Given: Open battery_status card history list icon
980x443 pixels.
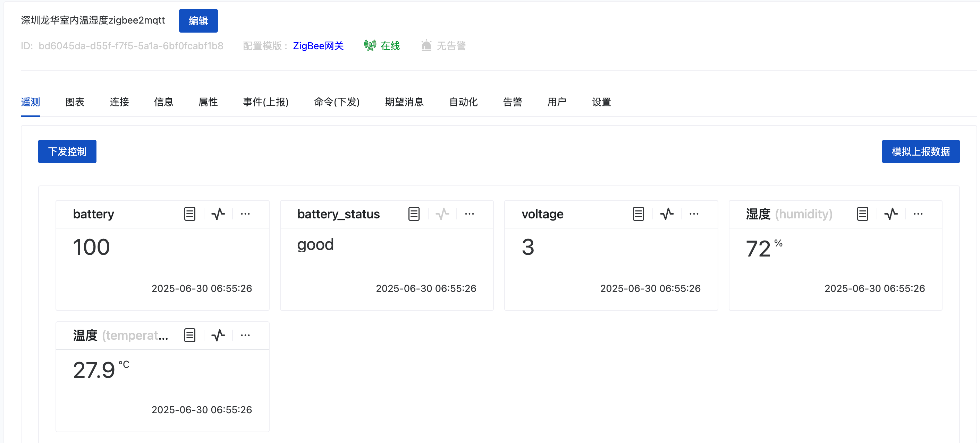Looking at the screenshot, I should click(414, 214).
